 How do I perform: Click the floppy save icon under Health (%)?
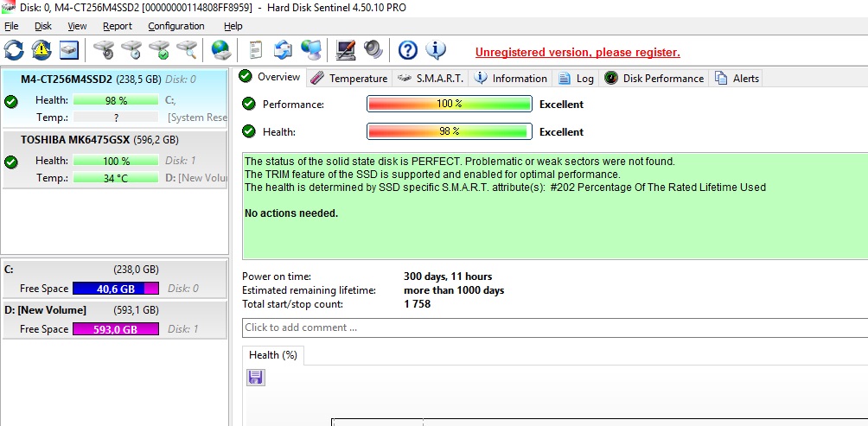pos(255,378)
